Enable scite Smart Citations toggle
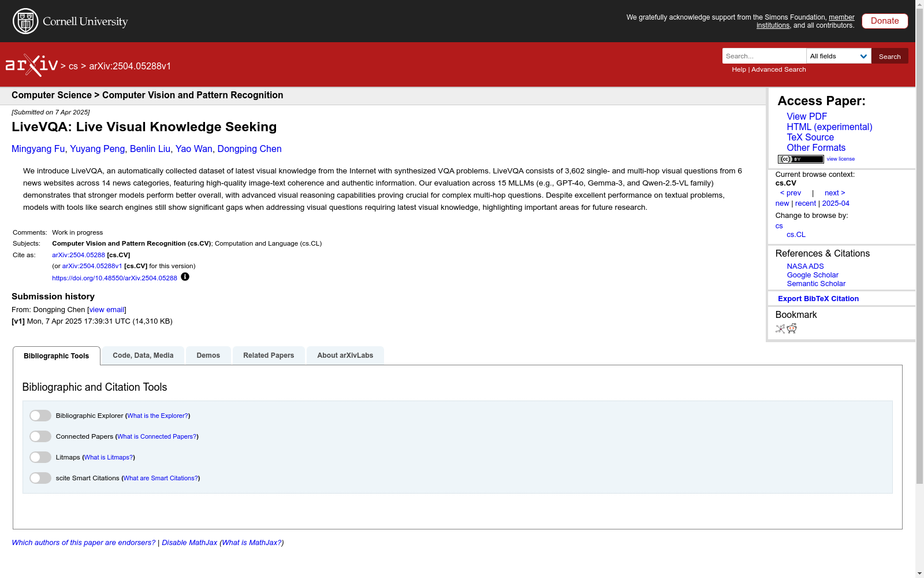The height and width of the screenshot is (578, 924). click(x=40, y=478)
